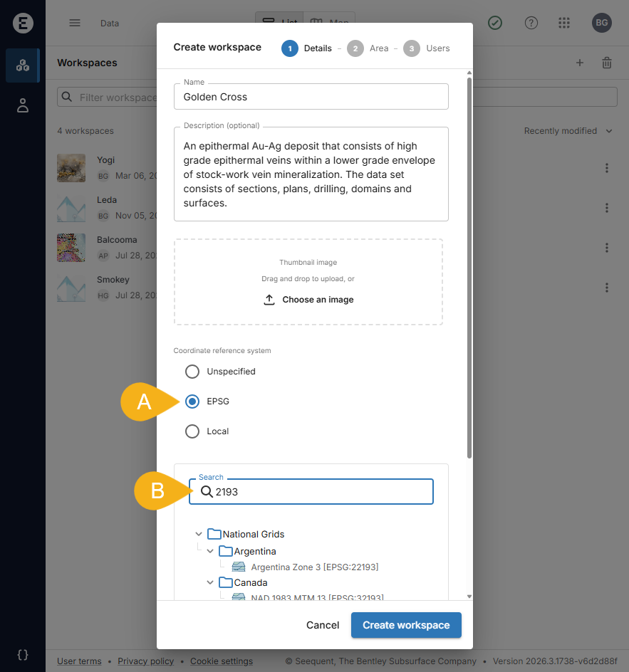Open the user profile sidebar icon

click(23, 106)
